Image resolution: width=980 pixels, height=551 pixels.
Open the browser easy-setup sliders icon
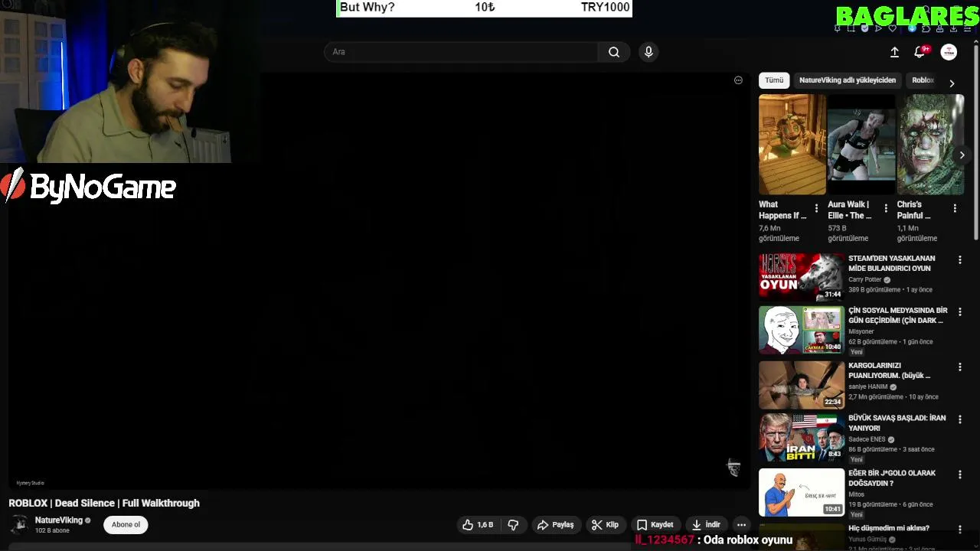click(x=967, y=28)
